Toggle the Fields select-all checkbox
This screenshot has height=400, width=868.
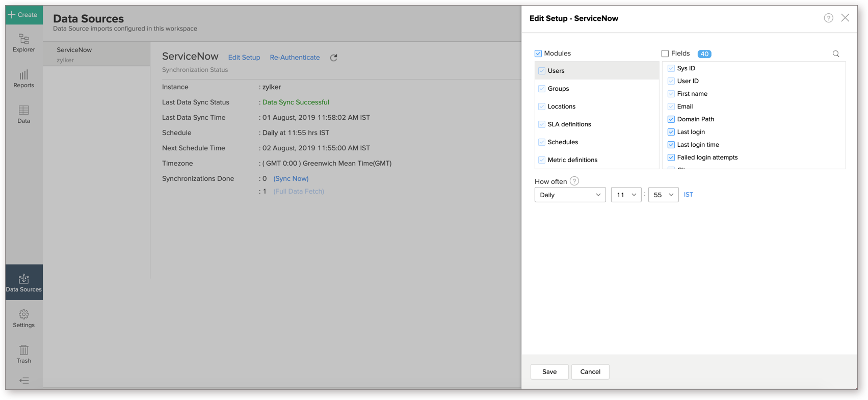665,54
